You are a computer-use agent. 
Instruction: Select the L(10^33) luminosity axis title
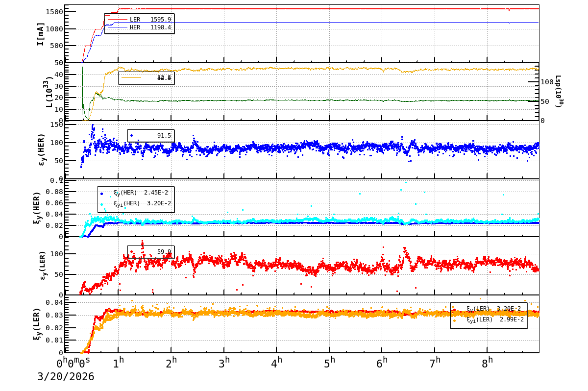tap(49, 92)
